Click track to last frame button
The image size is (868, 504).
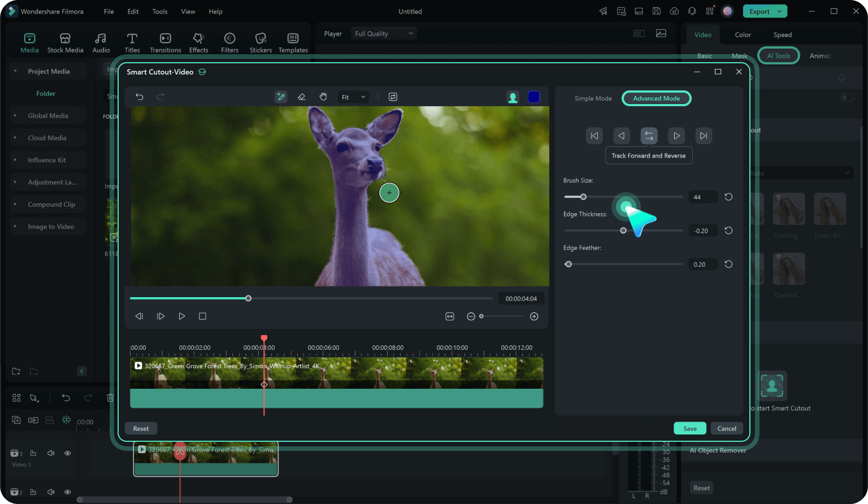[x=704, y=136]
